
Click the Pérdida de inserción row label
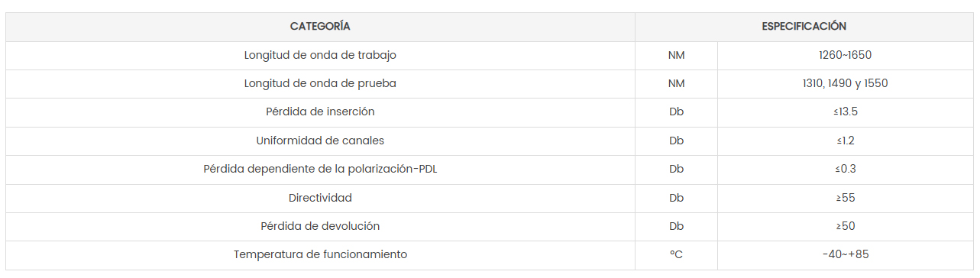(320, 112)
